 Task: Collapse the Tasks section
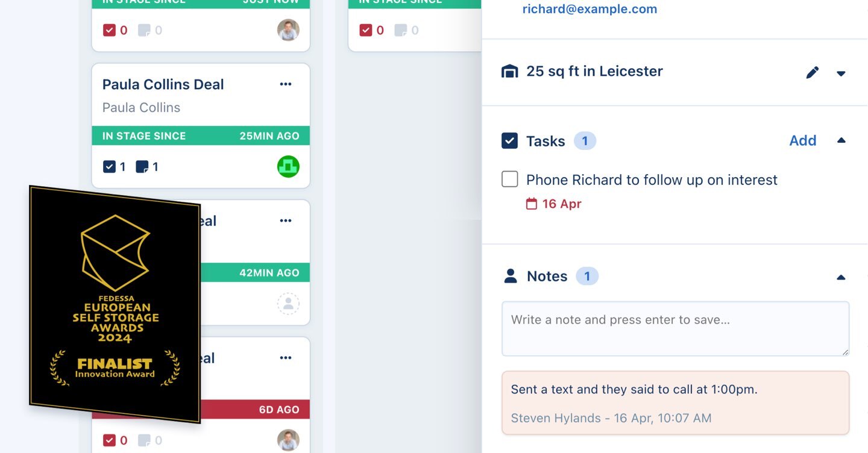point(841,140)
